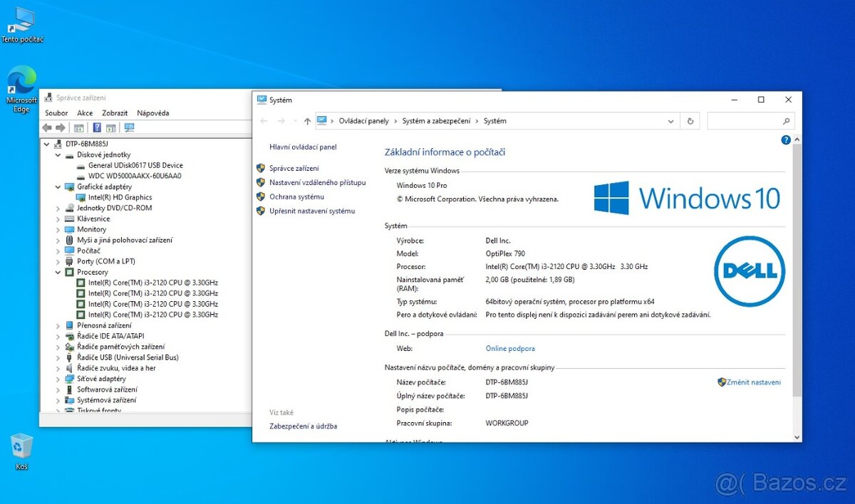Open the address bar history dropdown arrow
The height and width of the screenshot is (504, 855).
[670, 121]
